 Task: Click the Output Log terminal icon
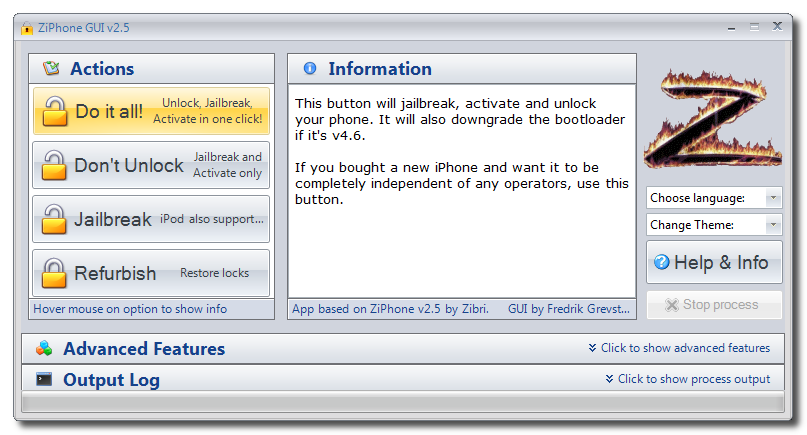pos(44,379)
